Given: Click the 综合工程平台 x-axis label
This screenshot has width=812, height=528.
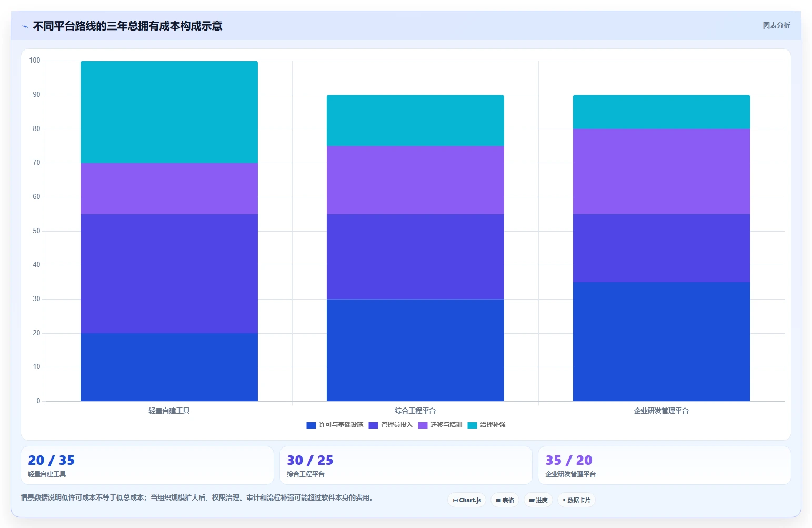Looking at the screenshot, I should (415, 411).
